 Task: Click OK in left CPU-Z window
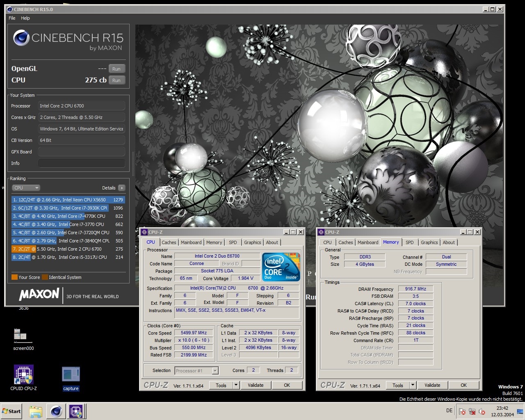click(x=287, y=385)
